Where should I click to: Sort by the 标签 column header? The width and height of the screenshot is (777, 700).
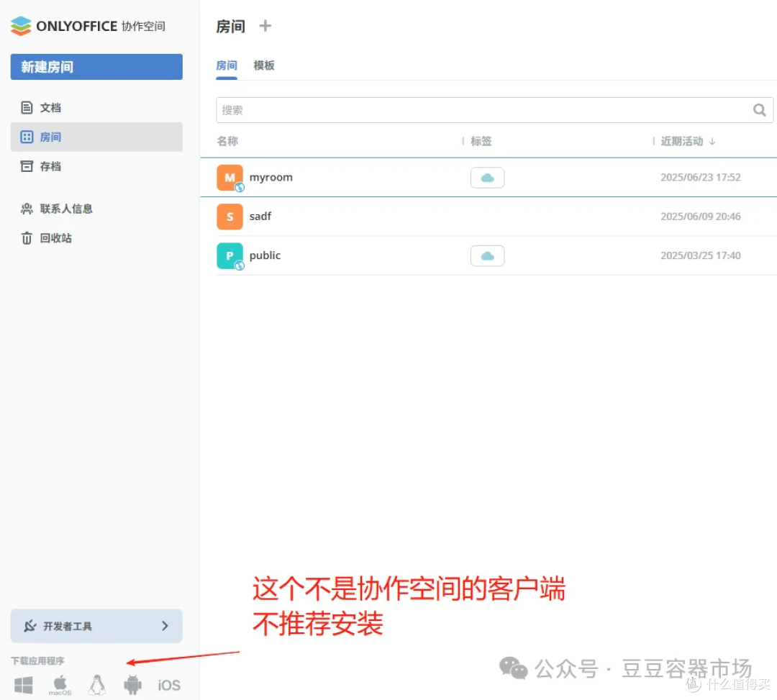pyautogui.click(x=481, y=141)
